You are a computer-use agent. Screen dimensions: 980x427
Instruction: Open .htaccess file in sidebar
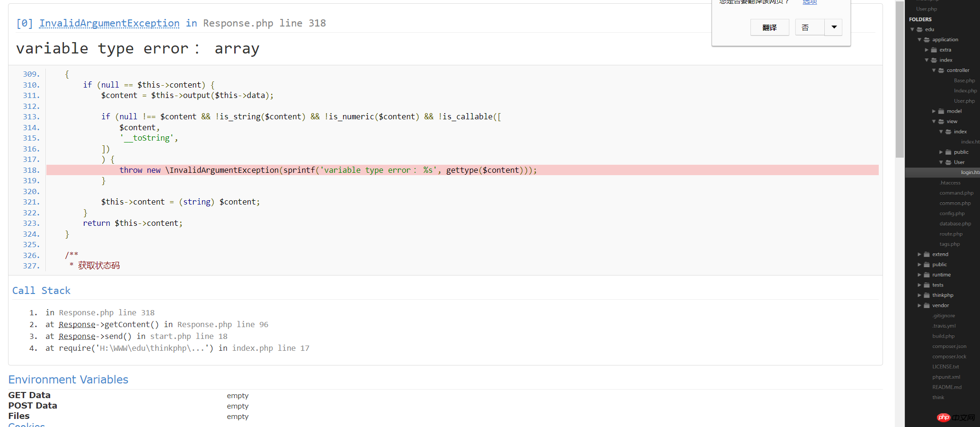pos(950,183)
